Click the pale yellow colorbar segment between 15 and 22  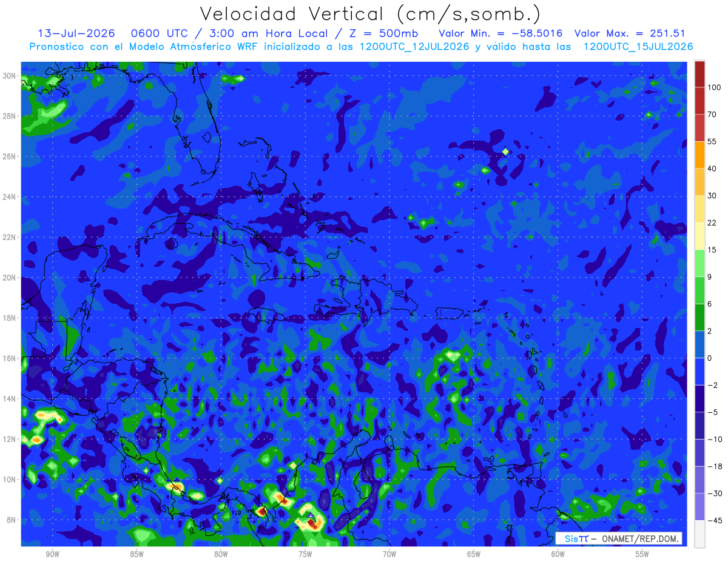699,236
